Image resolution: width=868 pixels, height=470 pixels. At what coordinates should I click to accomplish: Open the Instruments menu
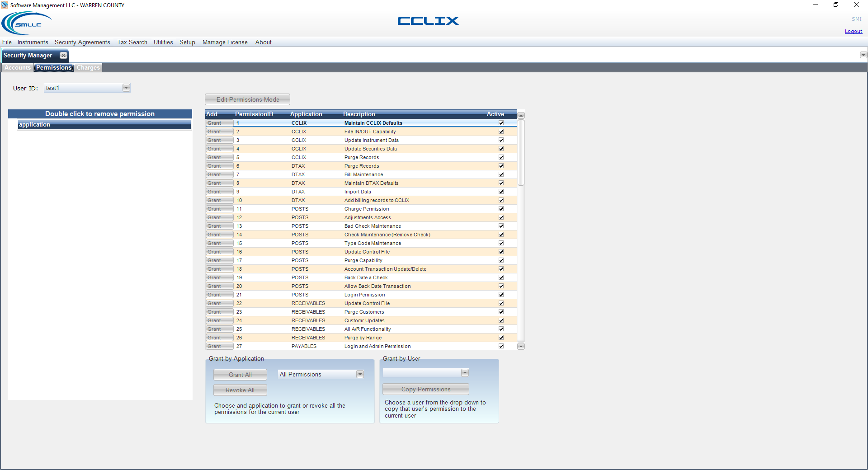tap(33, 42)
